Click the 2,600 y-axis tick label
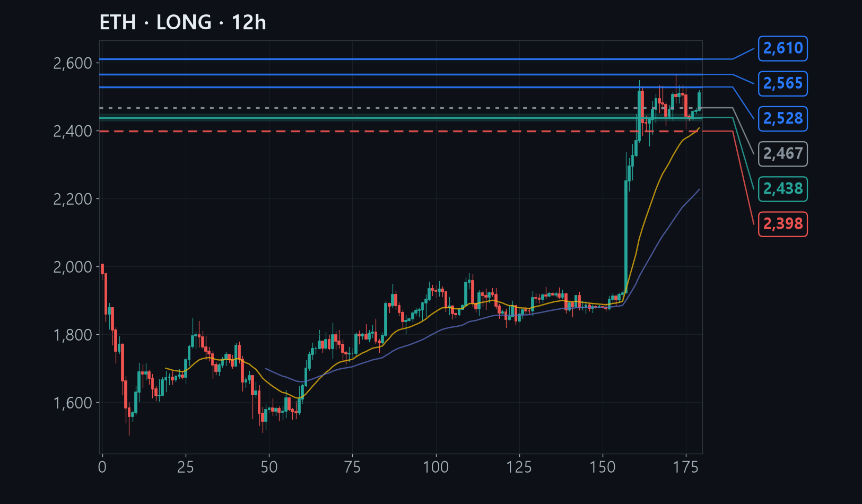862x504 pixels. pyautogui.click(x=73, y=63)
